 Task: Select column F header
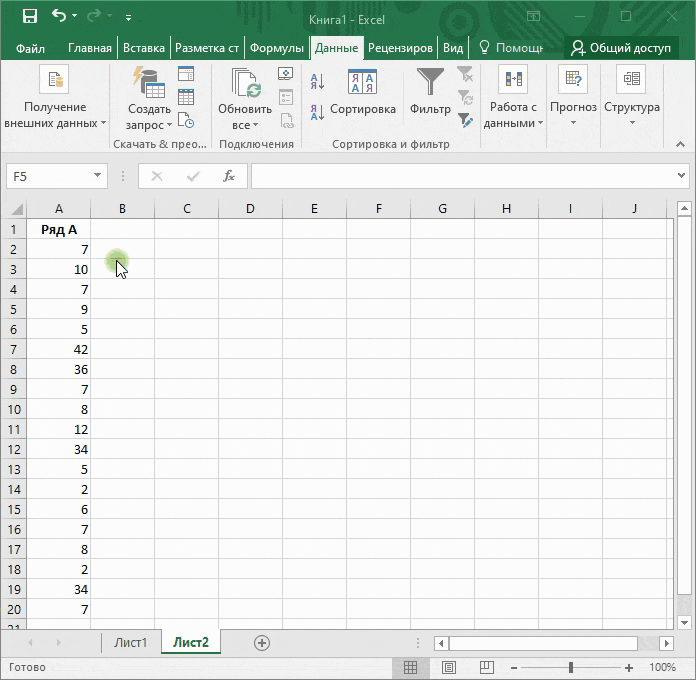click(379, 209)
